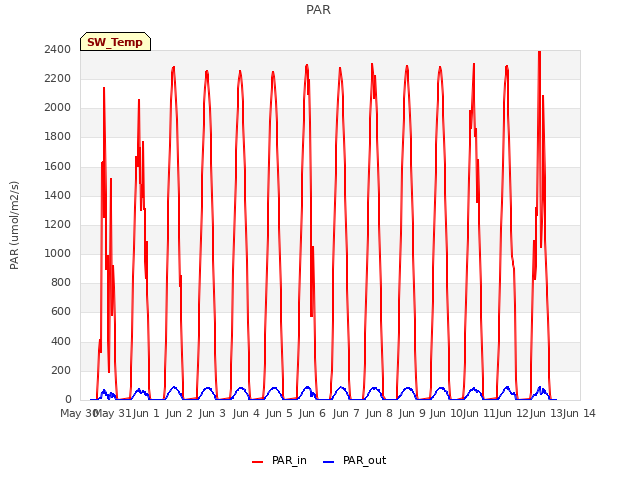Click the Jun 6 x-axis date label
The height and width of the screenshot is (480, 640).
(312, 413)
